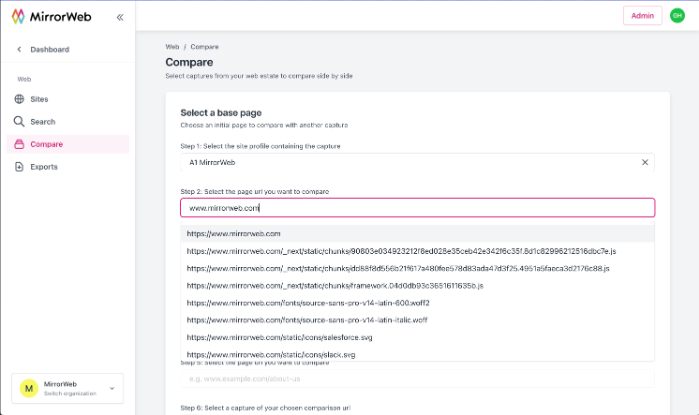Click the Sites globe icon
Viewport: 699px width, 415px height.
click(19, 99)
